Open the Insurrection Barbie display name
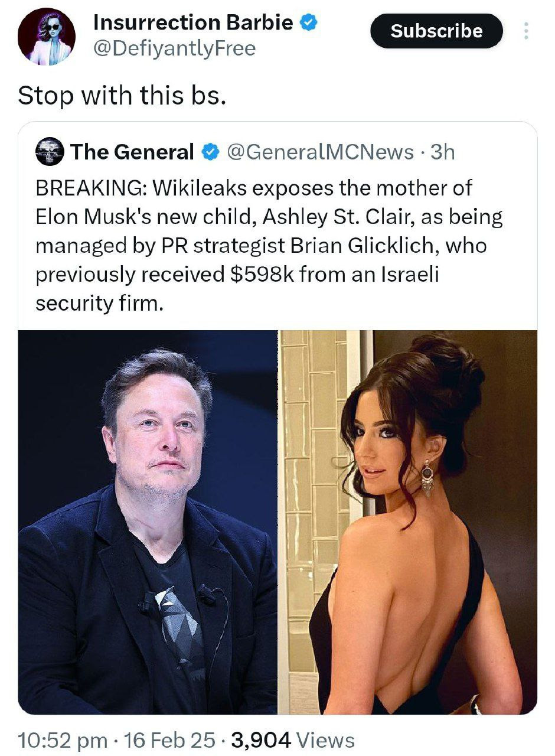Screen dimensions: 555x756 point(194,23)
